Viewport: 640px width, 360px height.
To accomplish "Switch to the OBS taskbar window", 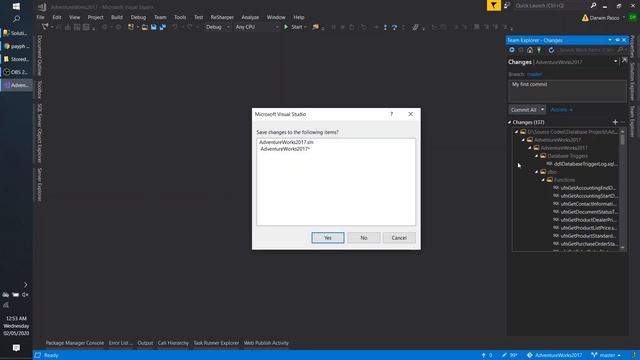I will (16, 72).
